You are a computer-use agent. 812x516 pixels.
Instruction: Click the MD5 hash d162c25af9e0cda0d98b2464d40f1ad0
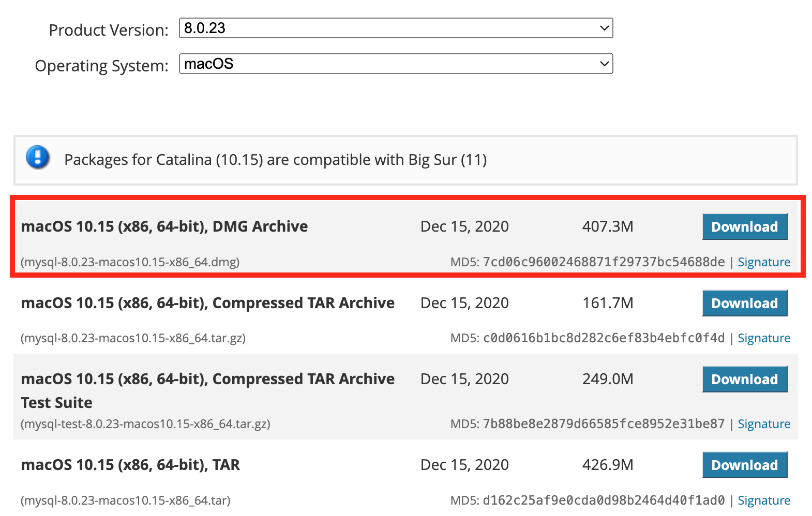[604, 500]
